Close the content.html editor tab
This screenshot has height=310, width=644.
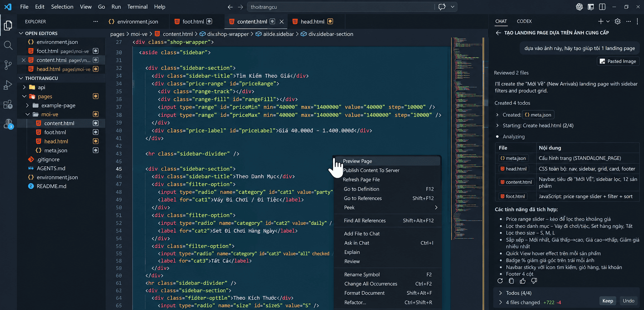pyautogui.click(x=282, y=22)
